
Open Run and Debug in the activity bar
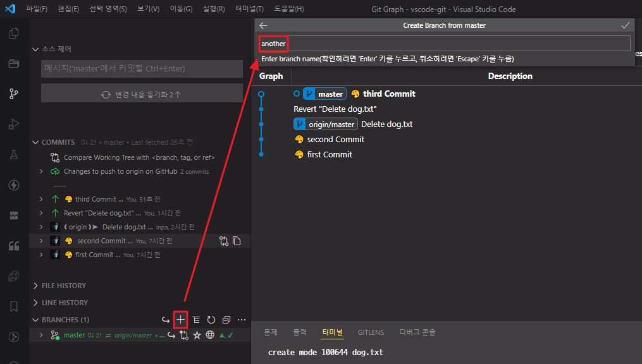[x=14, y=124]
